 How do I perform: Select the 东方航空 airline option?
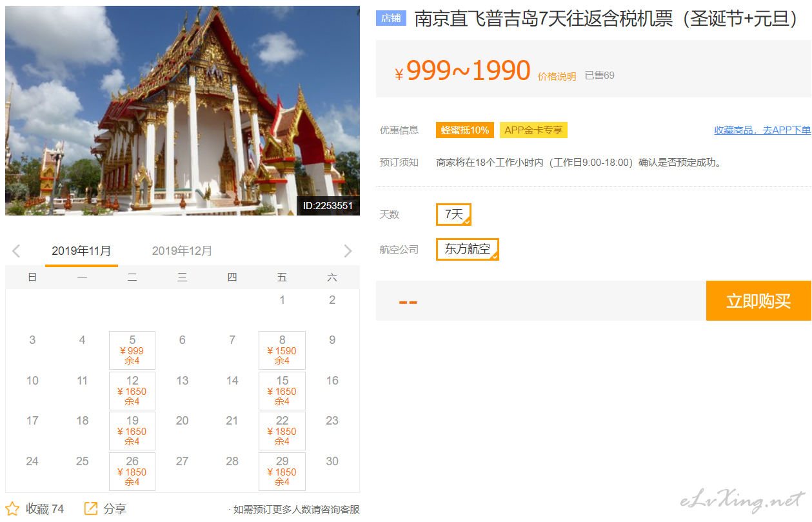(x=468, y=249)
